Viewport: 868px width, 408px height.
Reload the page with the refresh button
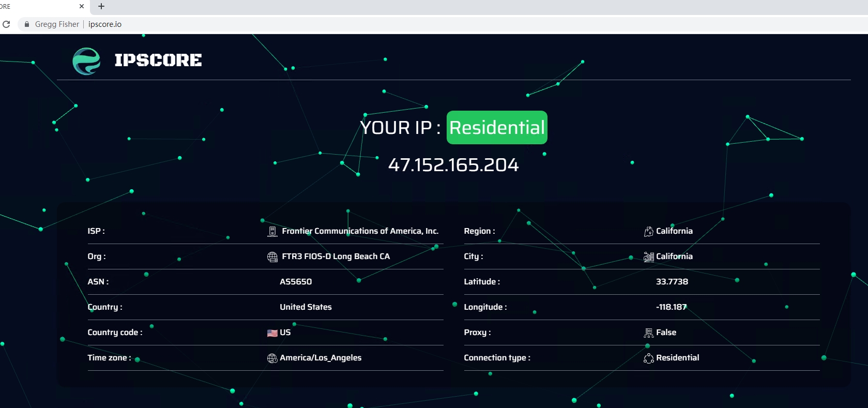click(6, 24)
